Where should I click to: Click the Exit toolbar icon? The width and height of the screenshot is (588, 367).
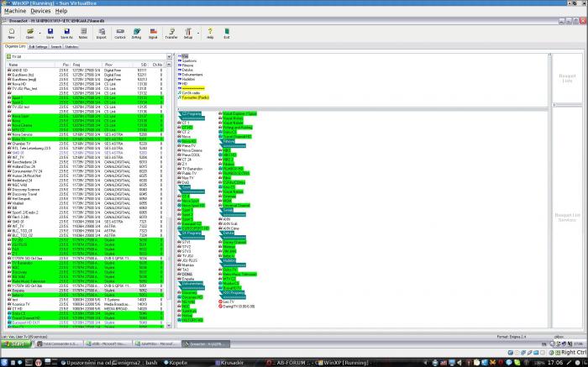tap(227, 34)
